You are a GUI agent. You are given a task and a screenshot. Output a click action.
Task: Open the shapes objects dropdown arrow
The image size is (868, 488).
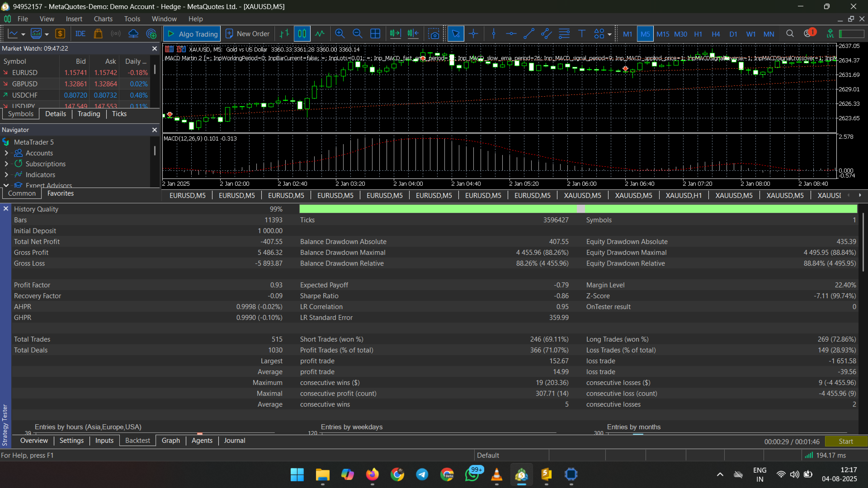point(609,34)
